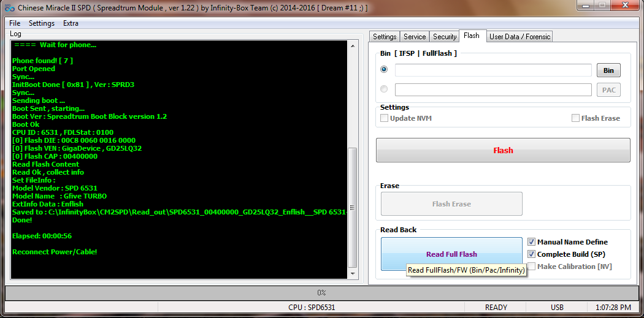Click the 'Elapsed: 00:00:56' log line
Image resolution: width=644 pixels, height=318 pixels.
click(42, 236)
